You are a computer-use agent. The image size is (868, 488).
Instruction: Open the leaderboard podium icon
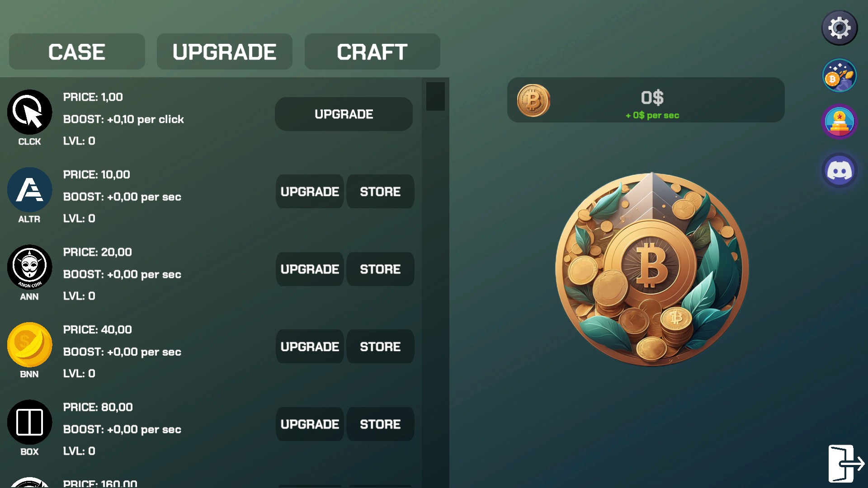tap(840, 122)
